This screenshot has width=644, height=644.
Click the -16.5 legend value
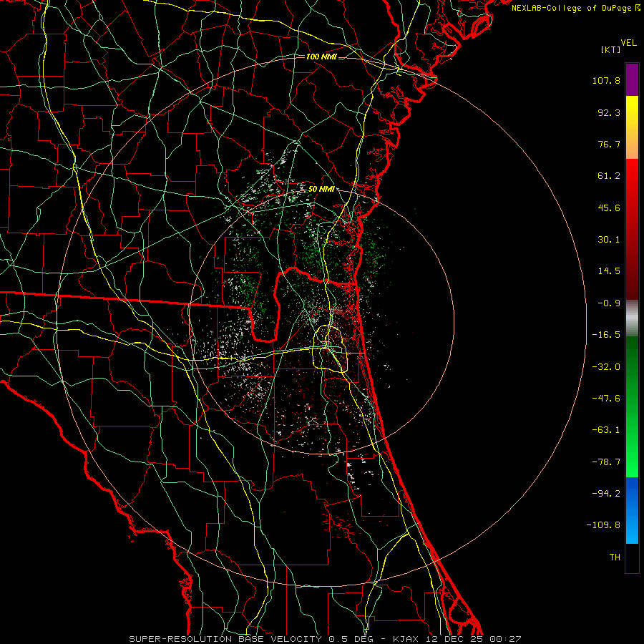coord(606,335)
